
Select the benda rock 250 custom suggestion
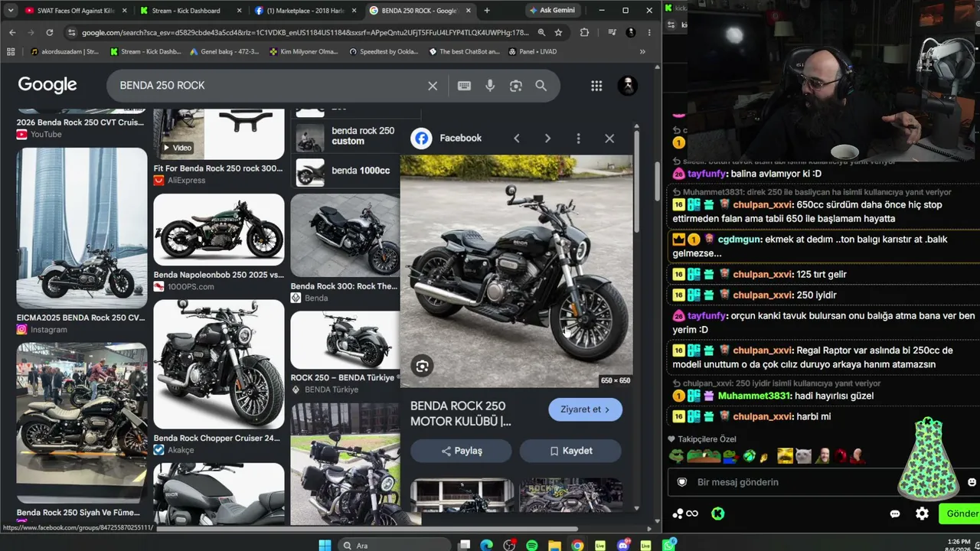[x=345, y=136]
